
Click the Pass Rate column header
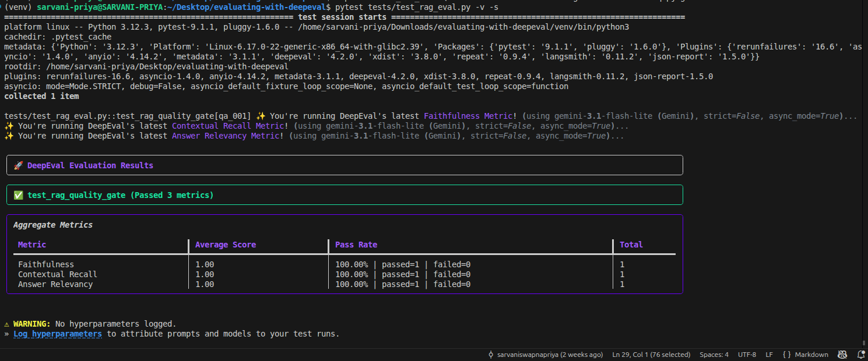(356, 245)
